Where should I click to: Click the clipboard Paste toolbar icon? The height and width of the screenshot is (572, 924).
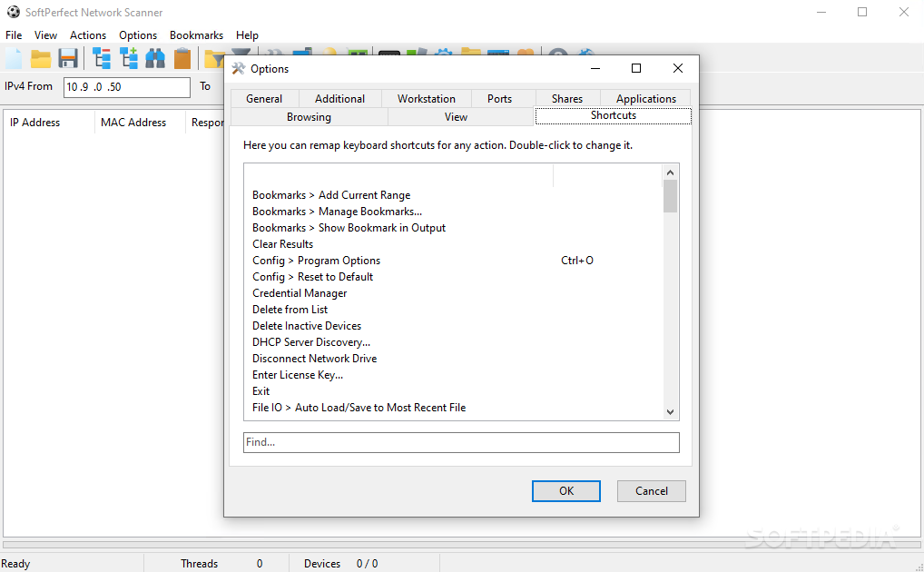pos(182,58)
